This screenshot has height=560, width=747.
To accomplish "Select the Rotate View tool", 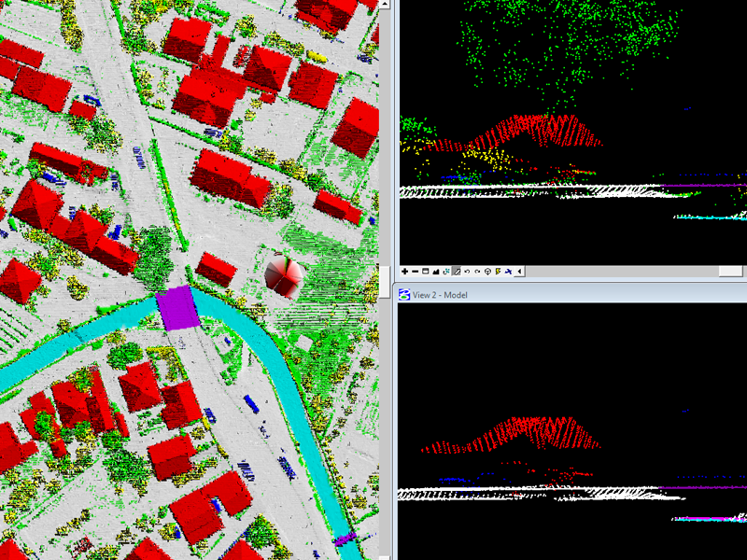I will pyautogui.click(x=446, y=272).
